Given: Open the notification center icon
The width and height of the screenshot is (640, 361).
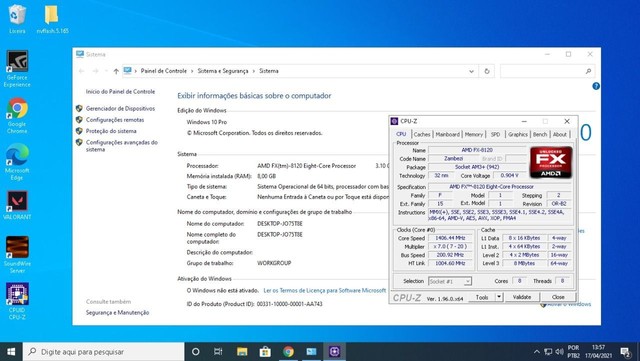Looking at the screenshot, I should click(x=625, y=352).
